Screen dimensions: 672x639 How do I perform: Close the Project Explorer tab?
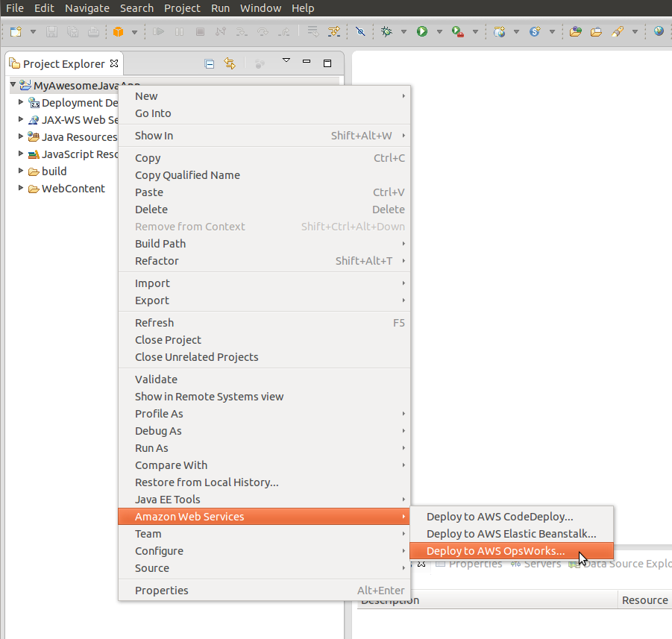pos(114,63)
